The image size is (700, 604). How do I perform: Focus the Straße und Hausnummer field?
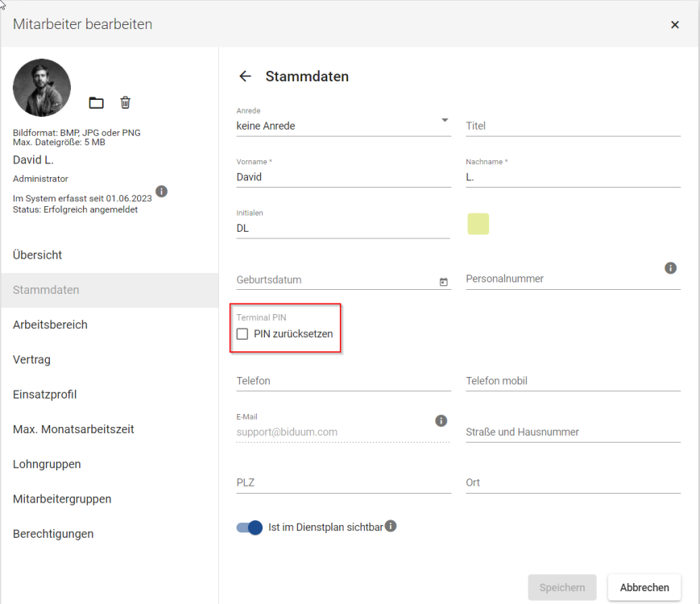574,432
